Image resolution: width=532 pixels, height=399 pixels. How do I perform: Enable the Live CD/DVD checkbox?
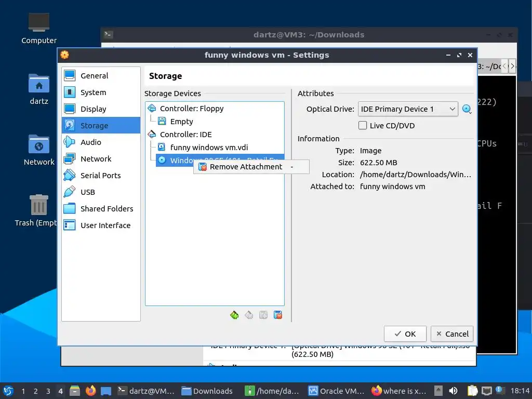click(362, 125)
